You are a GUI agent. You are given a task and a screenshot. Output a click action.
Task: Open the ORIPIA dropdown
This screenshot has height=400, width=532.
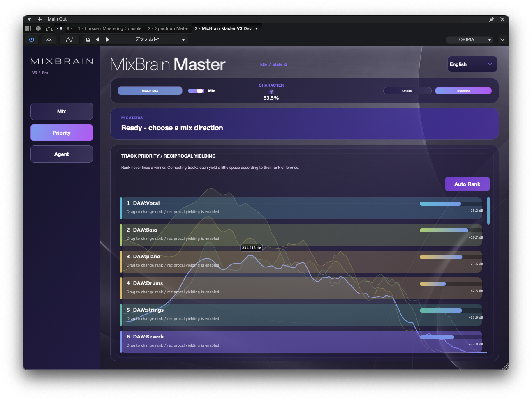[470, 40]
